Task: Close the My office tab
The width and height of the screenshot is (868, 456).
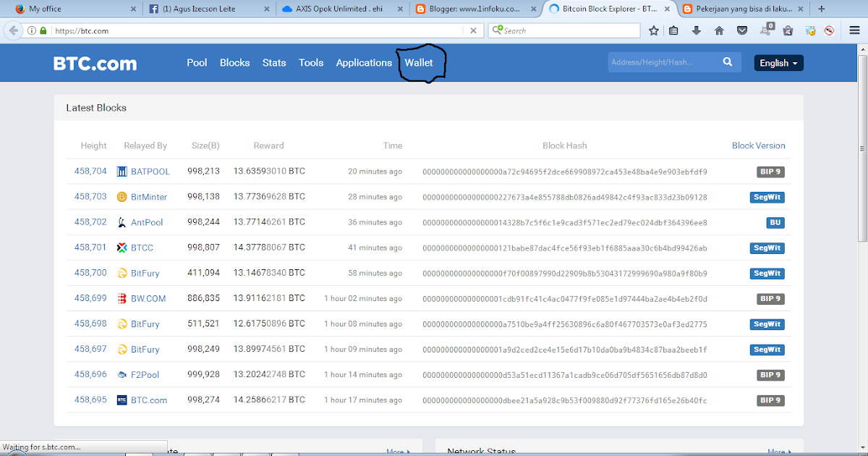Action: [x=133, y=9]
